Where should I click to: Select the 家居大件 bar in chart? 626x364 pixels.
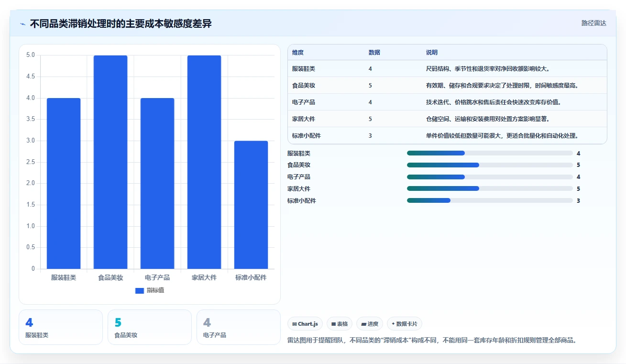tap(204, 162)
